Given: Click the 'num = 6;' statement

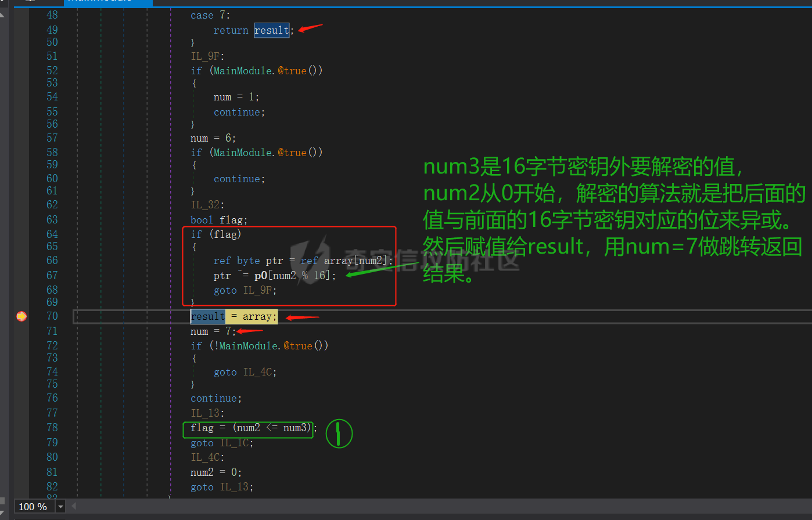Looking at the screenshot, I should click(213, 138).
